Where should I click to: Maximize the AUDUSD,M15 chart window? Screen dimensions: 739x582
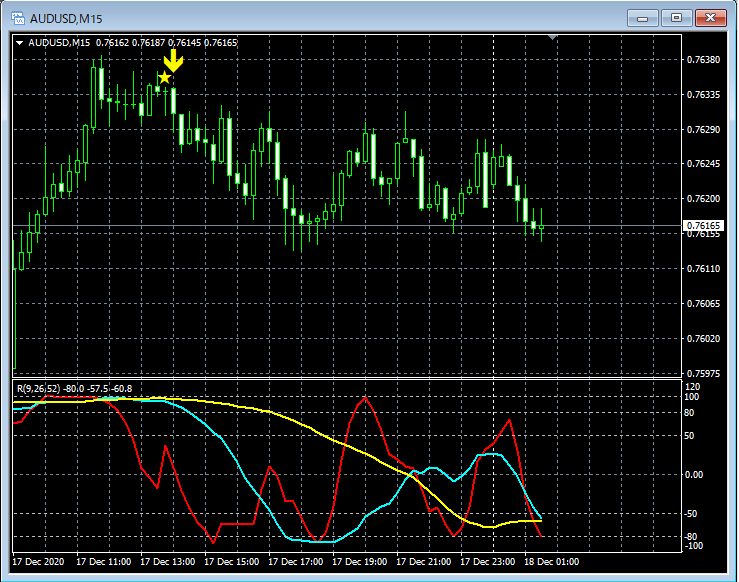[x=677, y=18]
